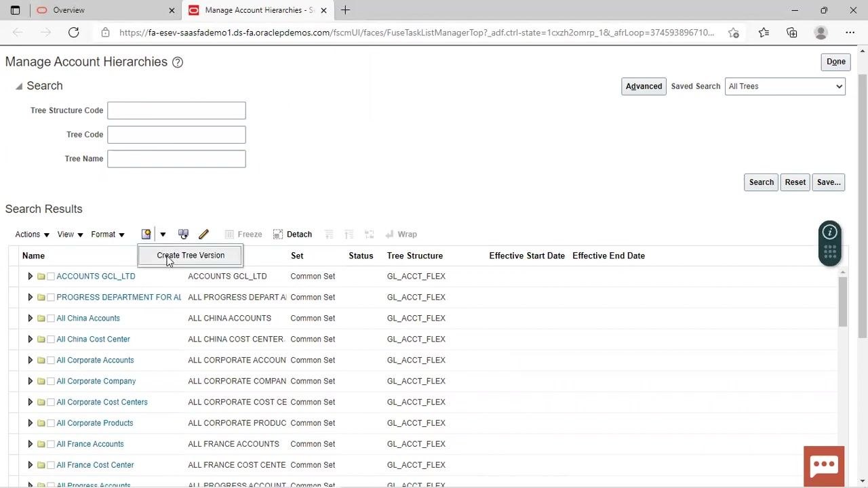Image resolution: width=868 pixels, height=488 pixels.
Task: Expand the All China Accounts row
Action: coord(30,319)
